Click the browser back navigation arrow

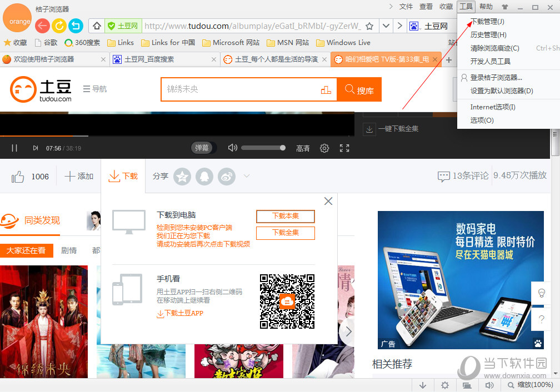tap(42, 25)
